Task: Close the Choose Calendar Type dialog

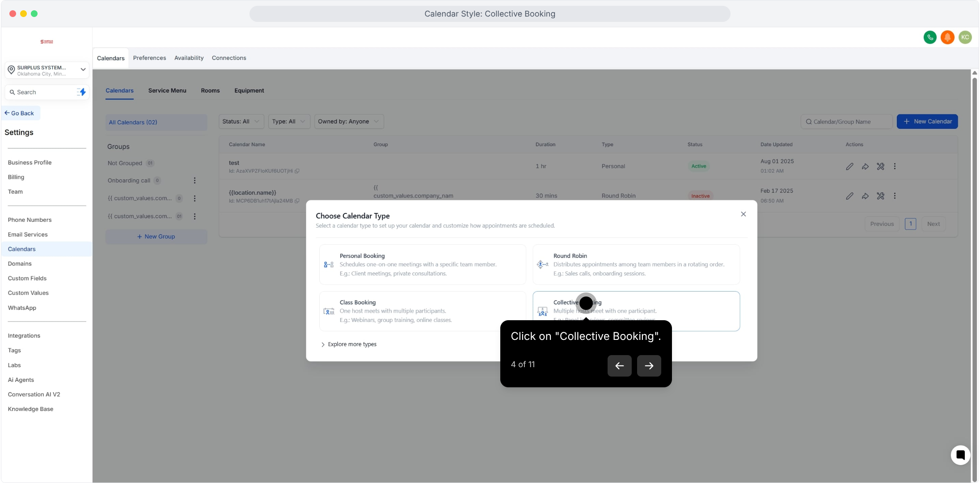Action: coord(743,214)
